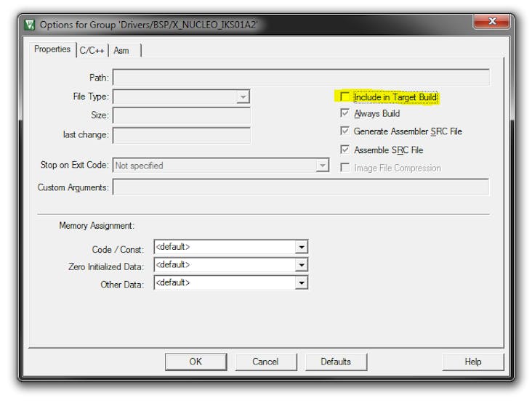
Task: Open Zero Initialized Data memory dropdown
Action: click(302, 265)
